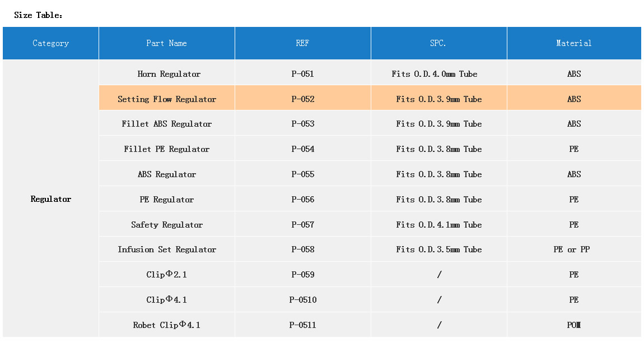Image resolution: width=644 pixels, height=342 pixels.
Task: Click the Fillet PE Regulator entry
Action: [x=167, y=149]
